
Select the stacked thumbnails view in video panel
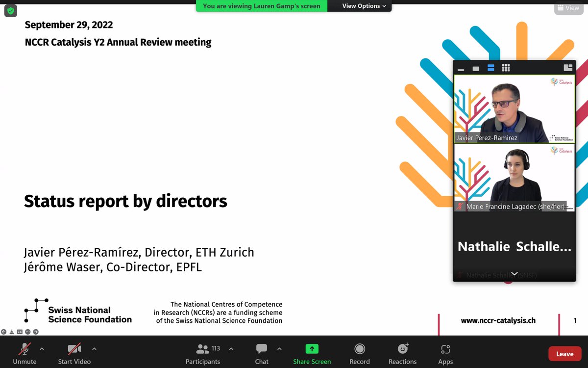coord(491,68)
